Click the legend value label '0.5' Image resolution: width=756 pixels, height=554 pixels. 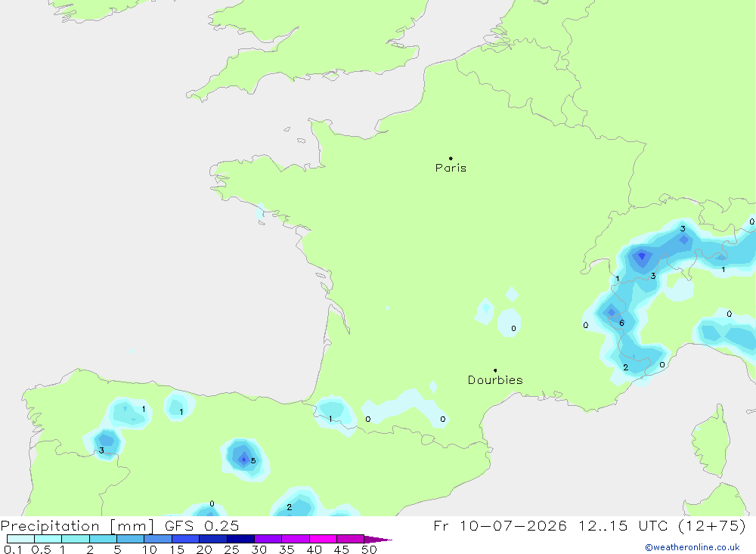pyautogui.click(x=41, y=549)
